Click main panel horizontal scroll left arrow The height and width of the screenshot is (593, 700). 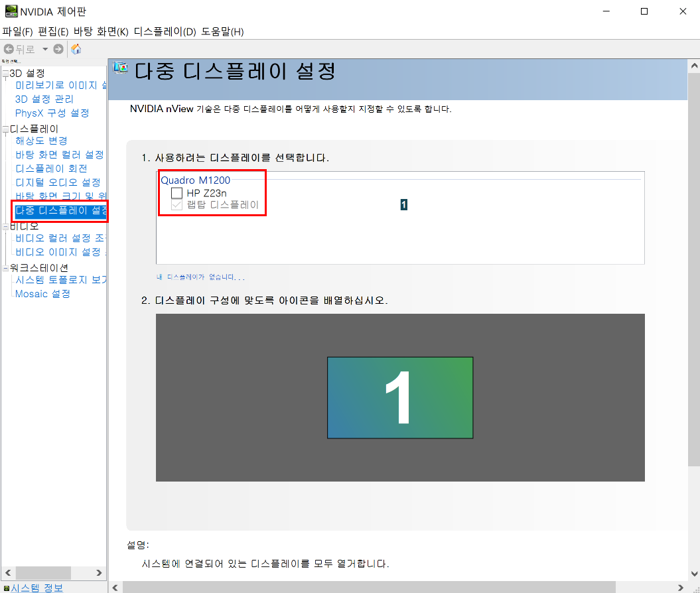click(x=115, y=588)
